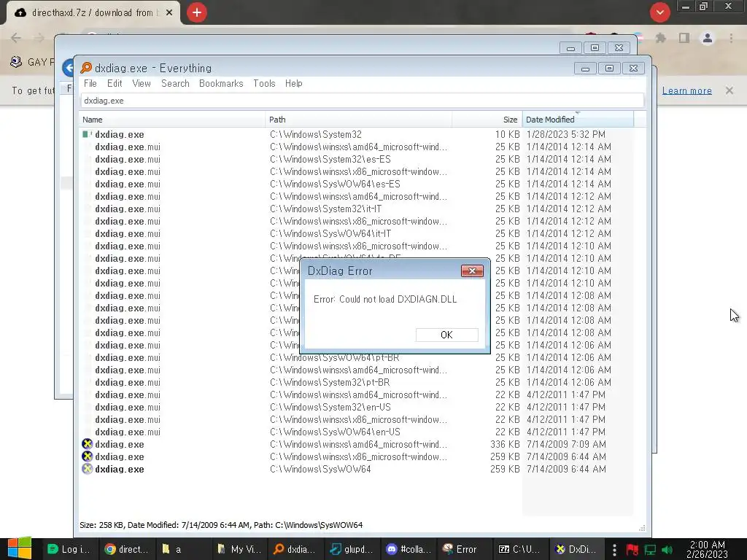Viewport: 747px width, 560px height.
Task: Click browser back navigation arrow
Action: 16,38
